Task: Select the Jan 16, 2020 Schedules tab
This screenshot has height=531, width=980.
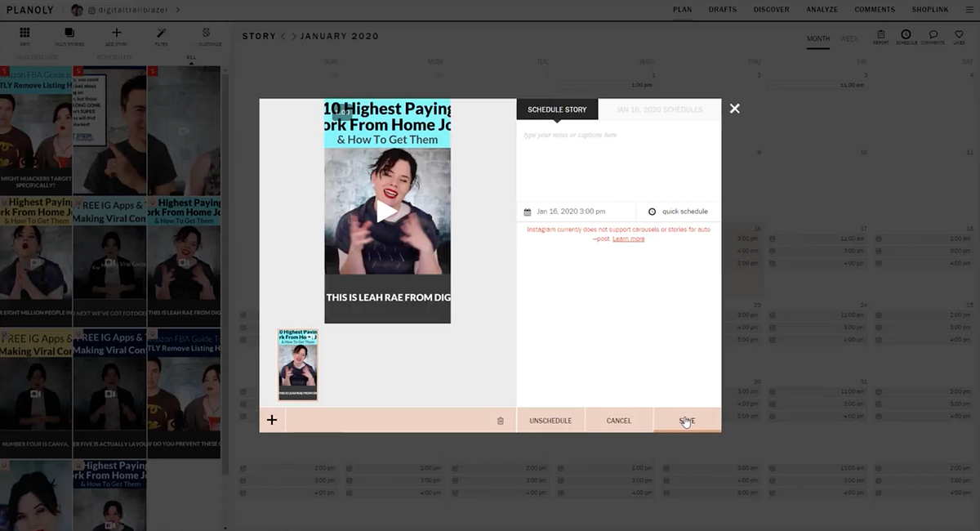Action: tap(659, 109)
